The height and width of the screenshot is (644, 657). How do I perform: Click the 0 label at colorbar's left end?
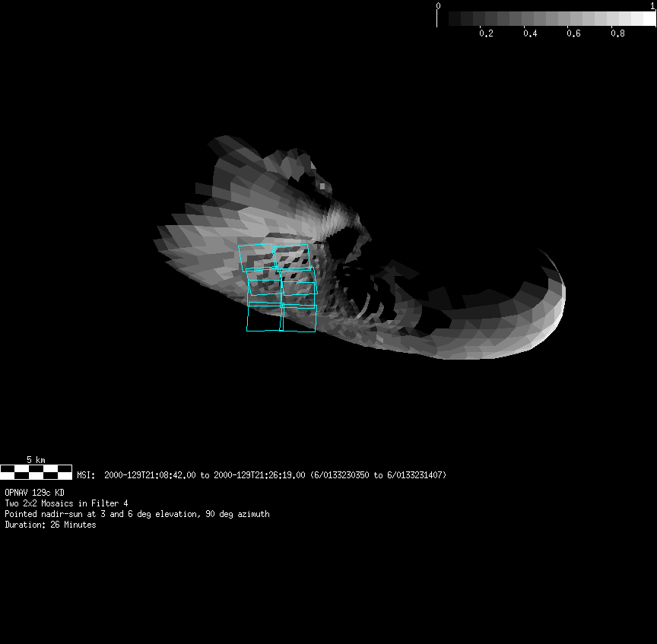pos(438,5)
